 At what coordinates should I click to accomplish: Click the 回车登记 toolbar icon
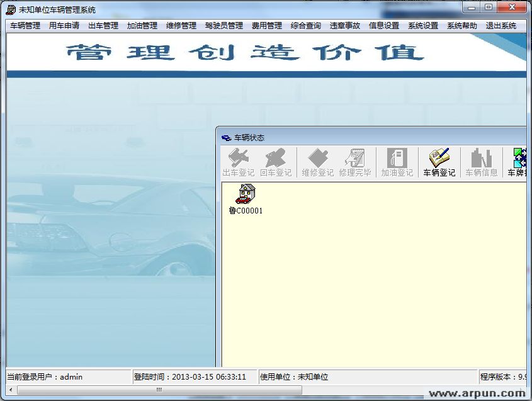(276, 162)
